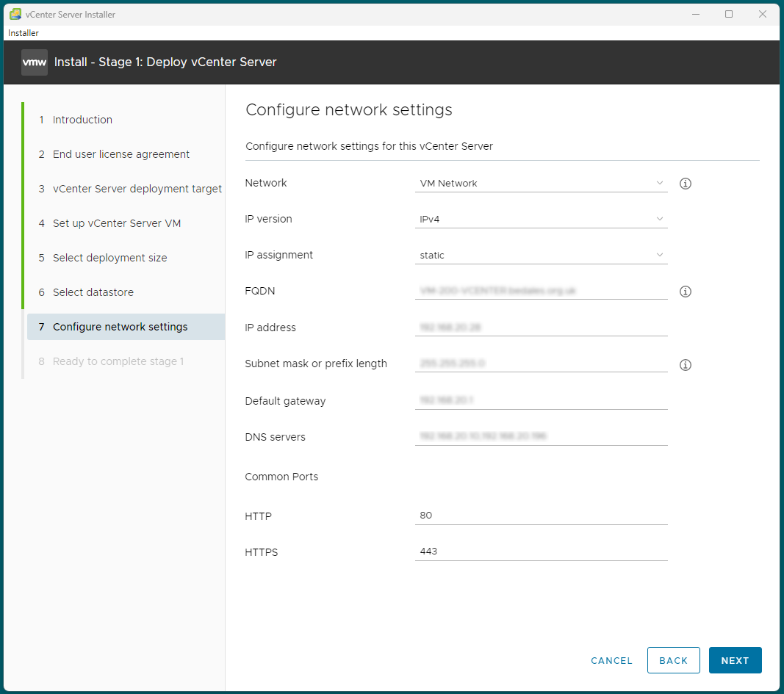Maximize the vCenter Server Installer window
This screenshot has height=694, width=784.
tap(728, 14)
